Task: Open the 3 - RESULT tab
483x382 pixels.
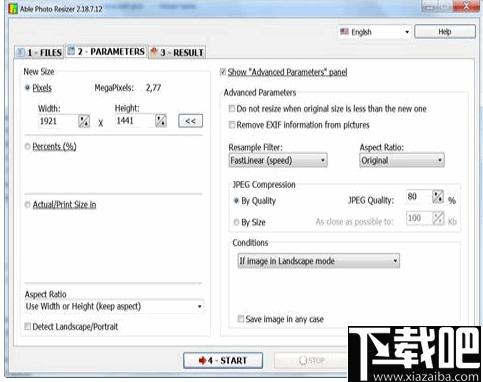Action: 177,52
